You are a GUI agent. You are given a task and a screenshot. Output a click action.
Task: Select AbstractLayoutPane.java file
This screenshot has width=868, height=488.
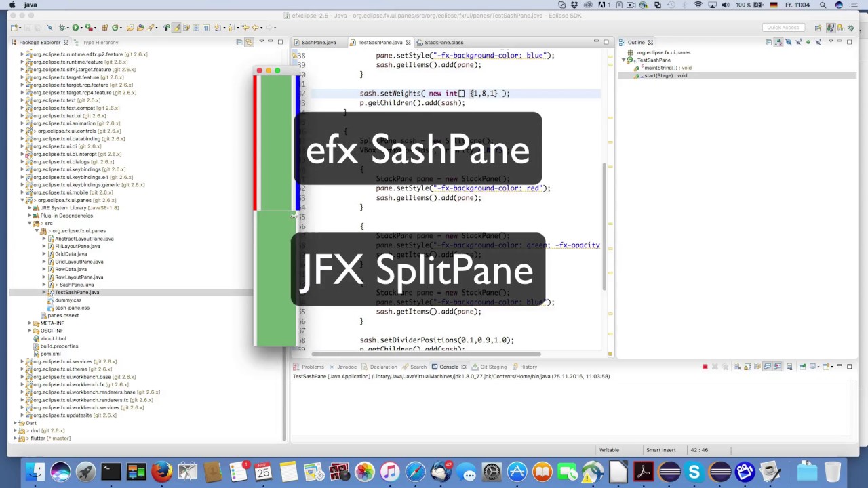(84, 239)
